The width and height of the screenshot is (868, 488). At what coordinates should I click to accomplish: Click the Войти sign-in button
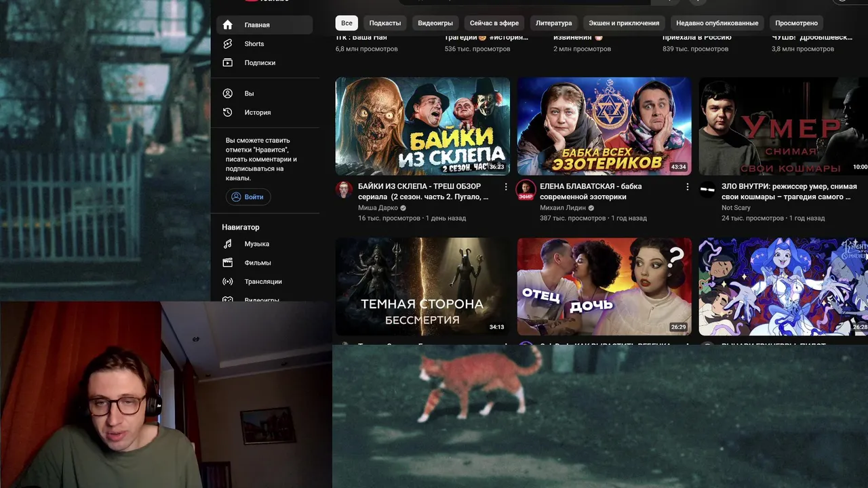pos(248,197)
